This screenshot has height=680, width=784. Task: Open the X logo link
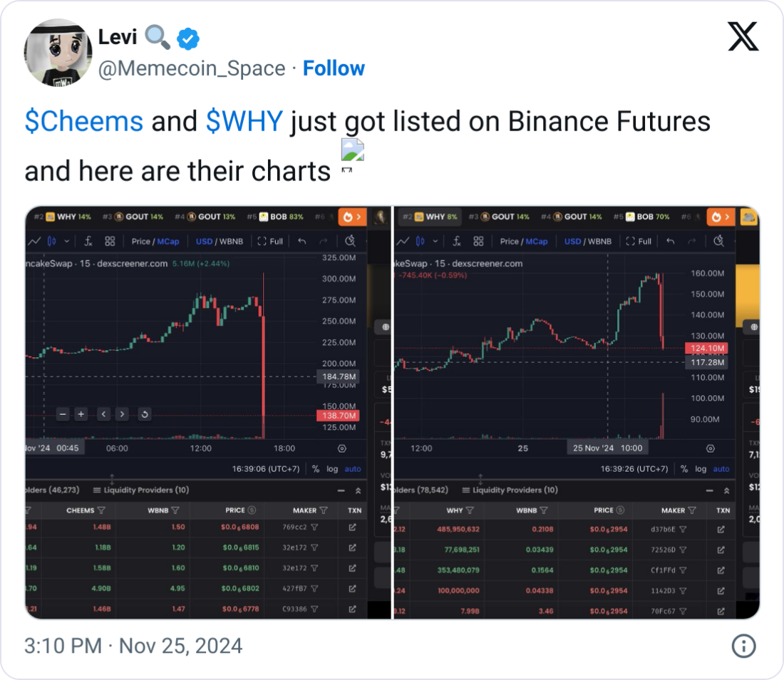tap(743, 36)
